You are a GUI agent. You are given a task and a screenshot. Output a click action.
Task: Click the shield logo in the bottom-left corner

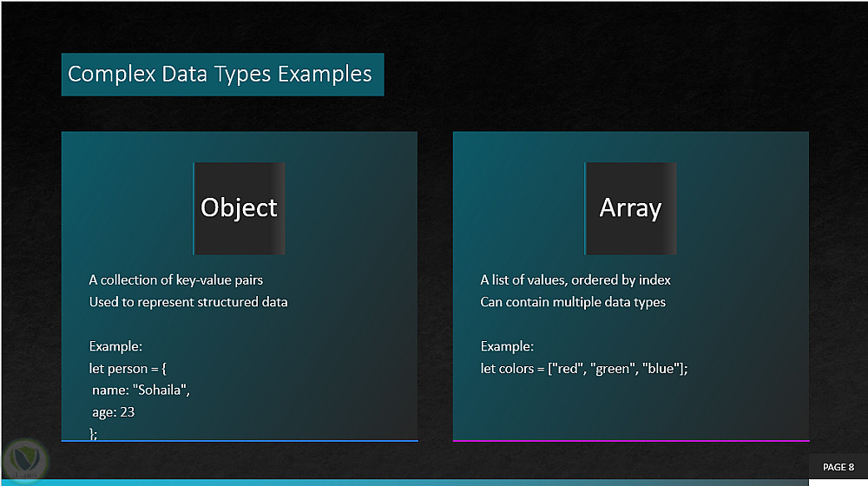tap(20, 460)
